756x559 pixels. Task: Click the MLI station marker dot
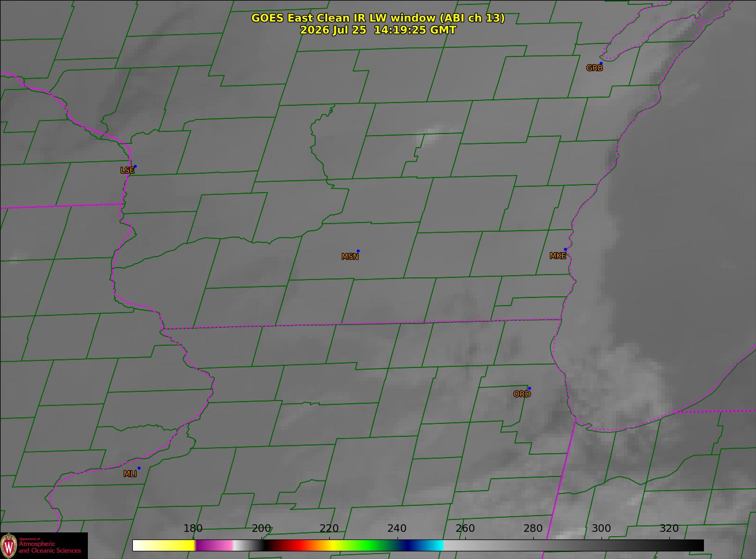(139, 468)
